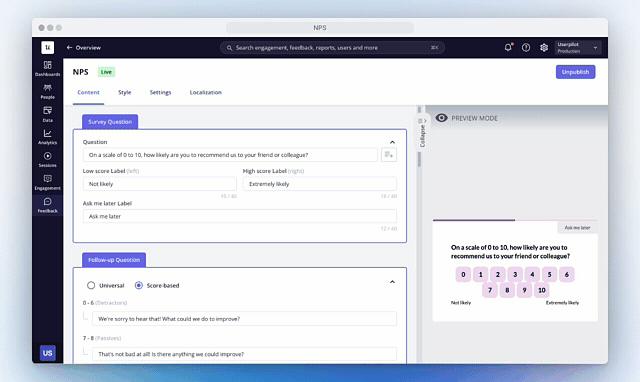Open Analytics in the sidebar
The height and width of the screenshot is (382, 640).
point(47,137)
